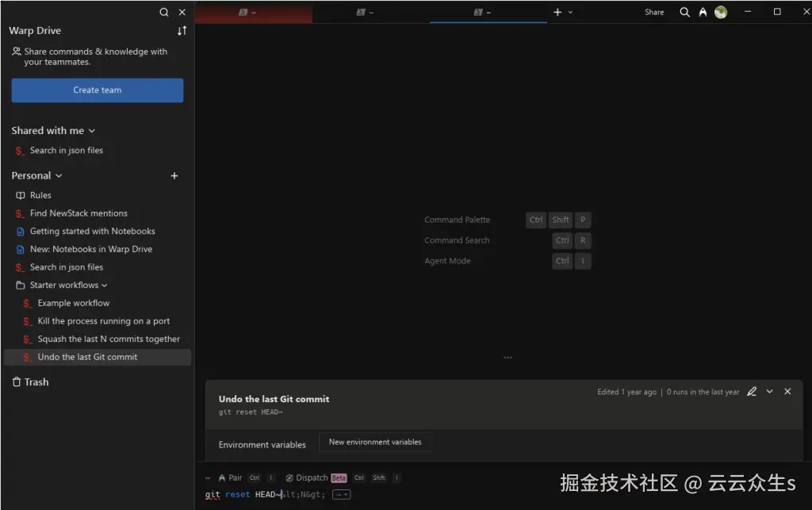Open search in Warp Drive panel

click(x=163, y=12)
